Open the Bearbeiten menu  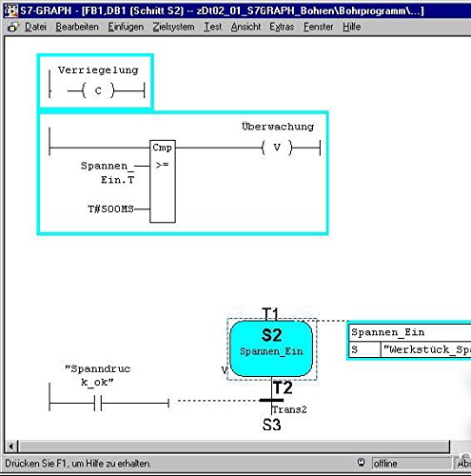coord(77,27)
